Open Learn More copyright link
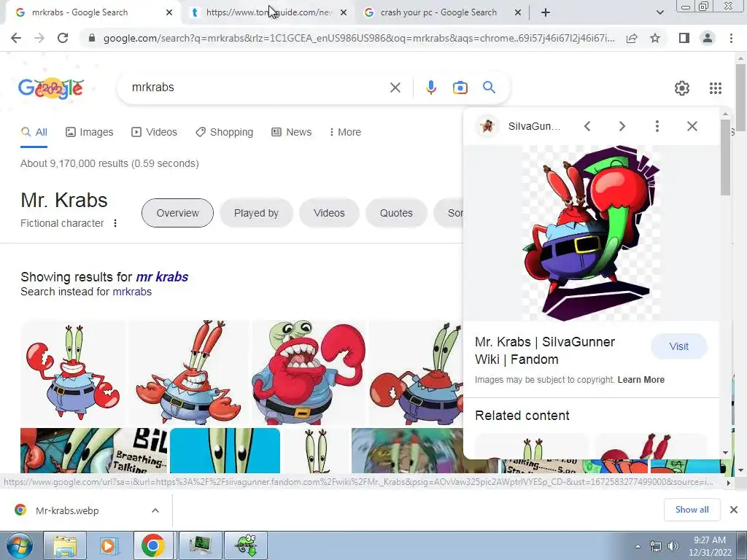Image resolution: width=747 pixels, height=560 pixels. click(x=640, y=379)
